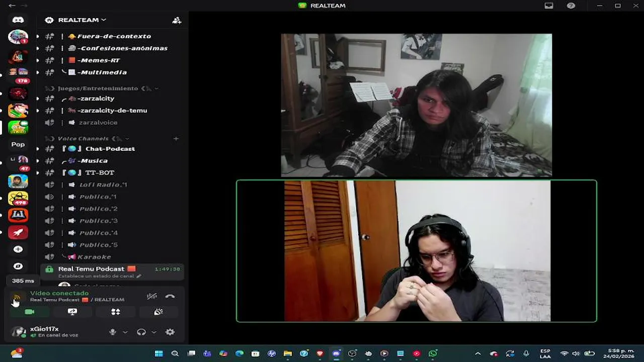Open the Pop server folder
Image resolution: width=644 pixels, height=362 pixels.
[x=18, y=144]
